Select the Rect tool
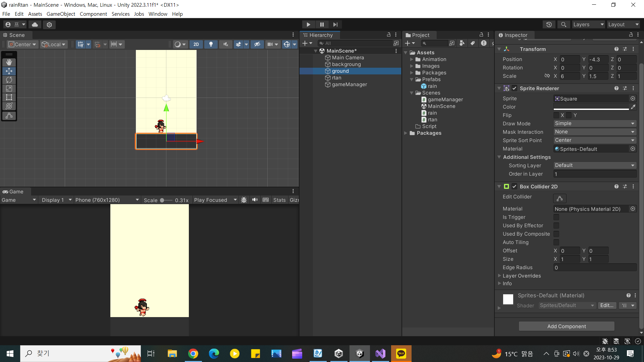 tap(9, 97)
